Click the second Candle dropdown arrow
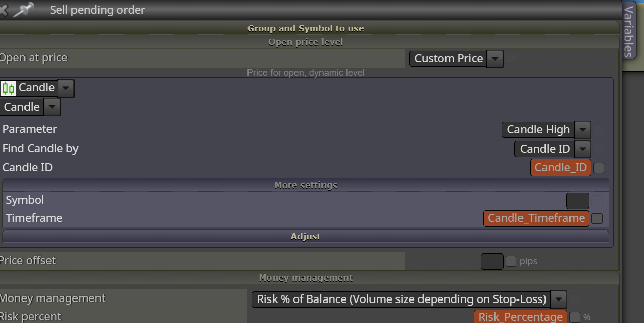644x323 pixels. pos(52,107)
